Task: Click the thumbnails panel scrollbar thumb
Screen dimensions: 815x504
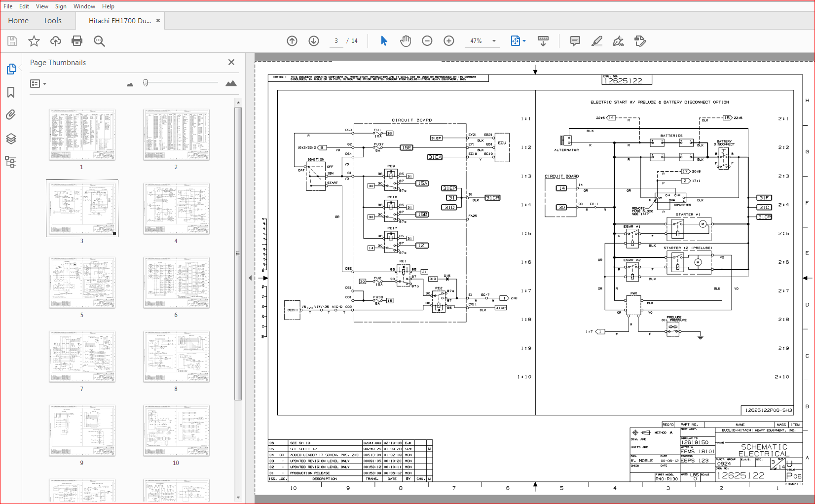Action: (x=238, y=253)
